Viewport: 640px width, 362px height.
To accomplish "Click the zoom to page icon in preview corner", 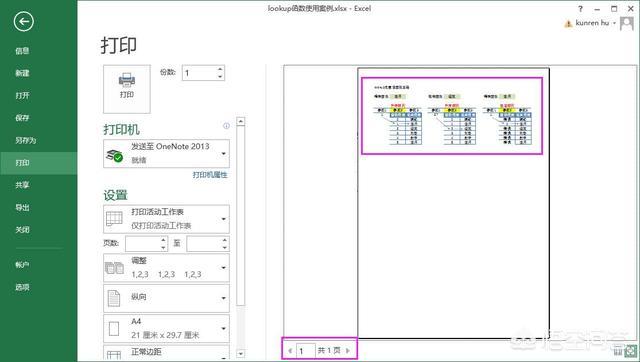I will (631, 351).
